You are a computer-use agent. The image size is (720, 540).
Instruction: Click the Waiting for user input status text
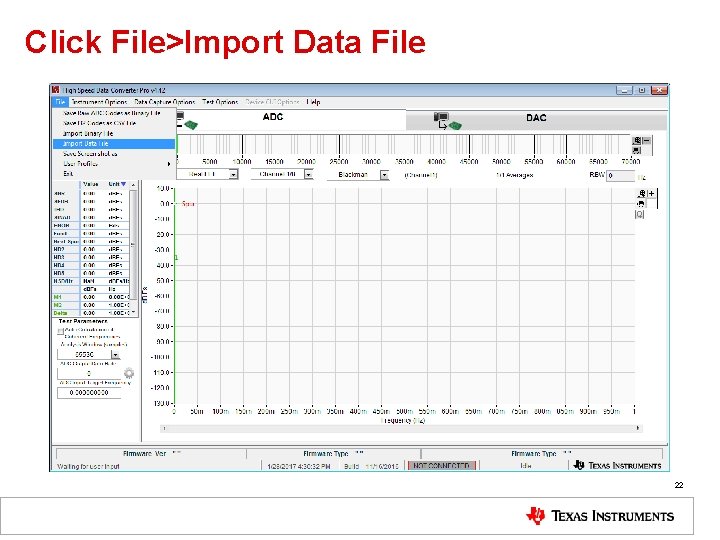(88, 466)
